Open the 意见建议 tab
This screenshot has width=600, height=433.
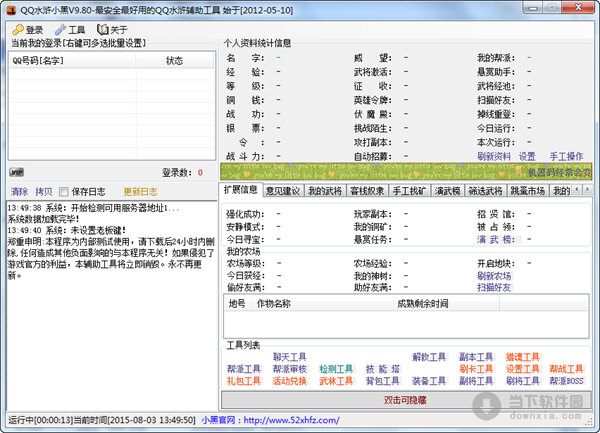[x=283, y=190]
